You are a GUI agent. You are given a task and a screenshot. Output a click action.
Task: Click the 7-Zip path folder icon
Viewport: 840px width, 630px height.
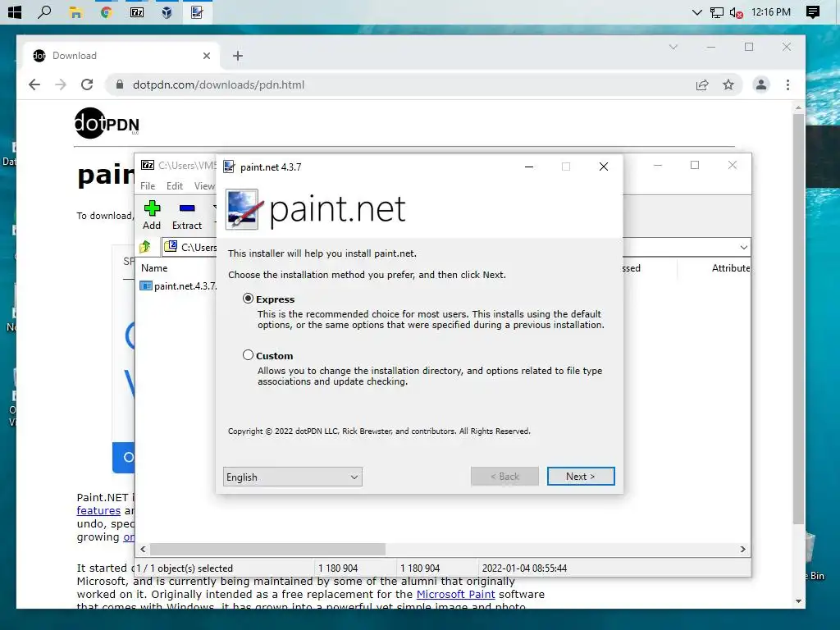coord(171,246)
